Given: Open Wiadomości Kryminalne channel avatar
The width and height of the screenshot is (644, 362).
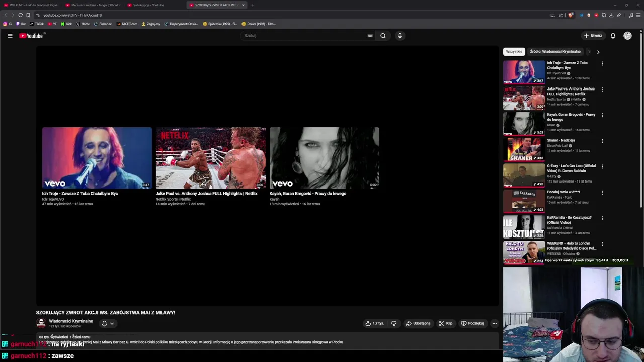Looking at the screenshot, I should click(41, 323).
